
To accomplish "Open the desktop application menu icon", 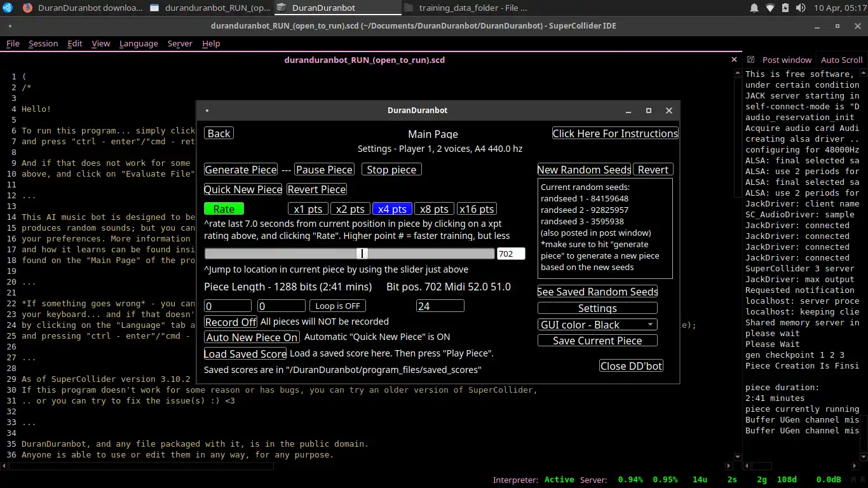I will click(8, 8).
